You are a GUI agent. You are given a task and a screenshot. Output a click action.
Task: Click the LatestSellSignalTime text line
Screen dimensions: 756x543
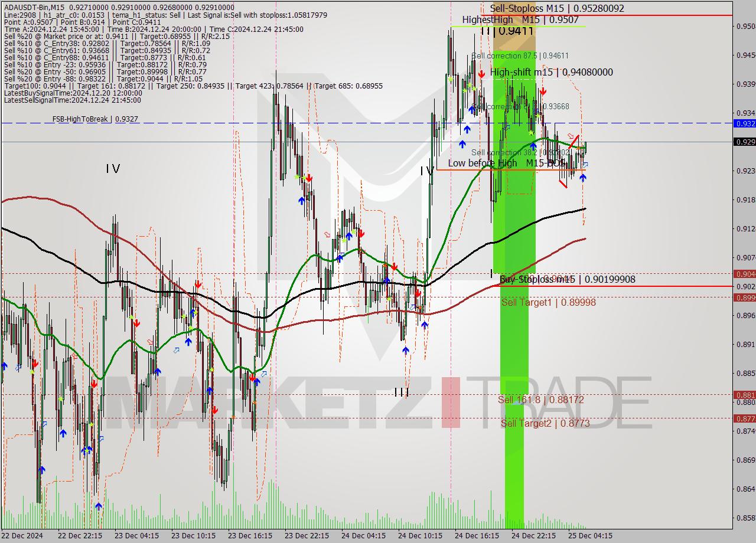click(73, 100)
